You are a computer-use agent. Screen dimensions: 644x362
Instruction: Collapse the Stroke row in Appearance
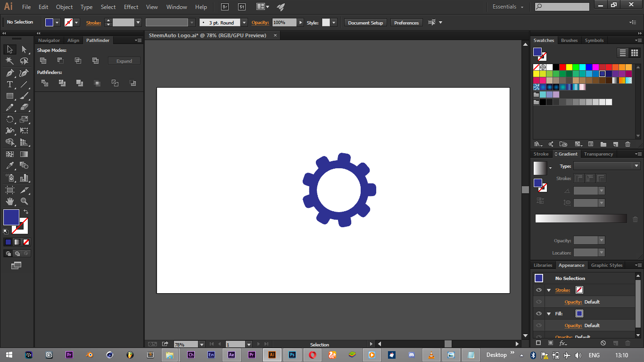click(549, 290)
